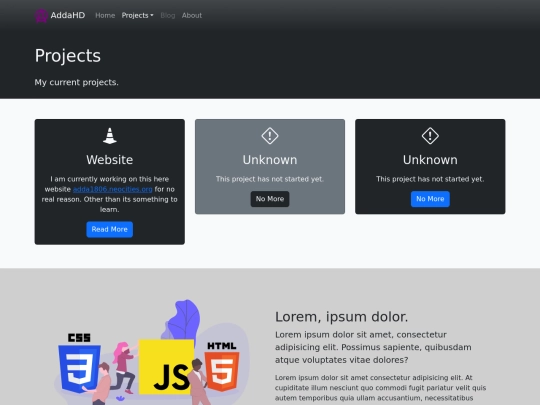Click the warning diamond icon on dark Unknown card
The width and height of the screenshot is (540, 405).
click(430, 136)
